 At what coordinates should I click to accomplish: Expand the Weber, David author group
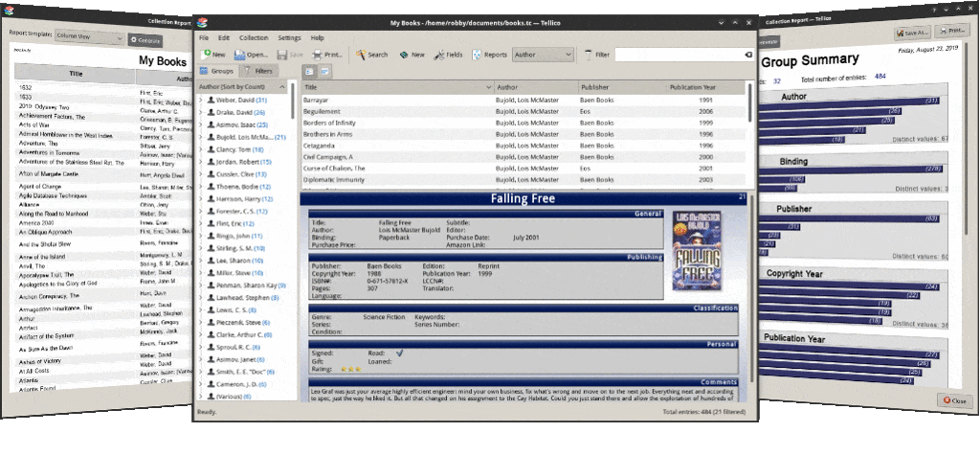[200, 100]
